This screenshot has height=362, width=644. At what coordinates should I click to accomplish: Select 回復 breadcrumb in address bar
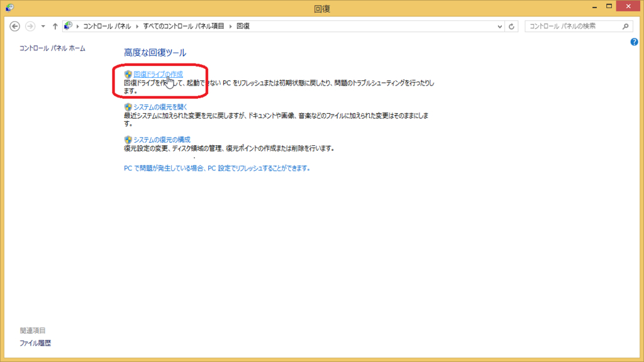click(243, 26)
